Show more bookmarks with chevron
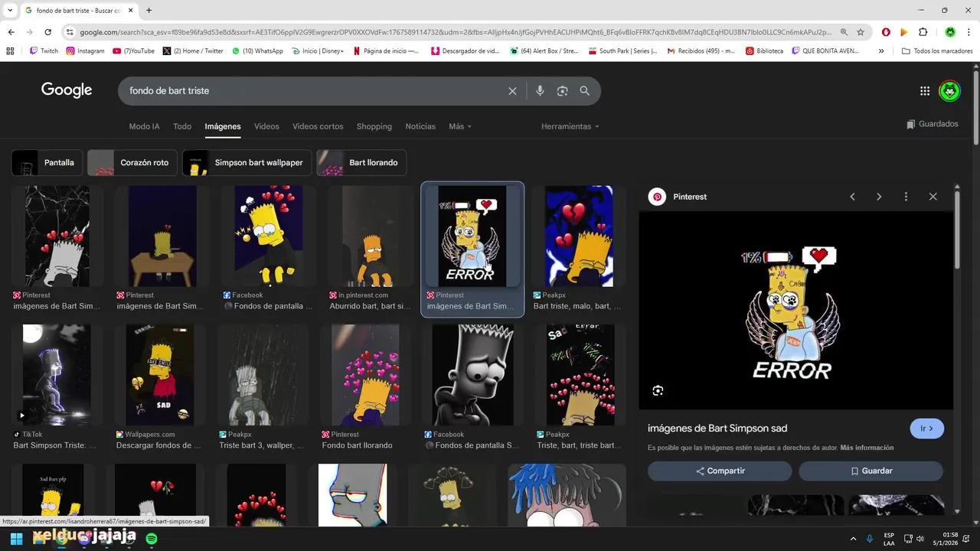The image size is (980, 551). coord(881,51)
